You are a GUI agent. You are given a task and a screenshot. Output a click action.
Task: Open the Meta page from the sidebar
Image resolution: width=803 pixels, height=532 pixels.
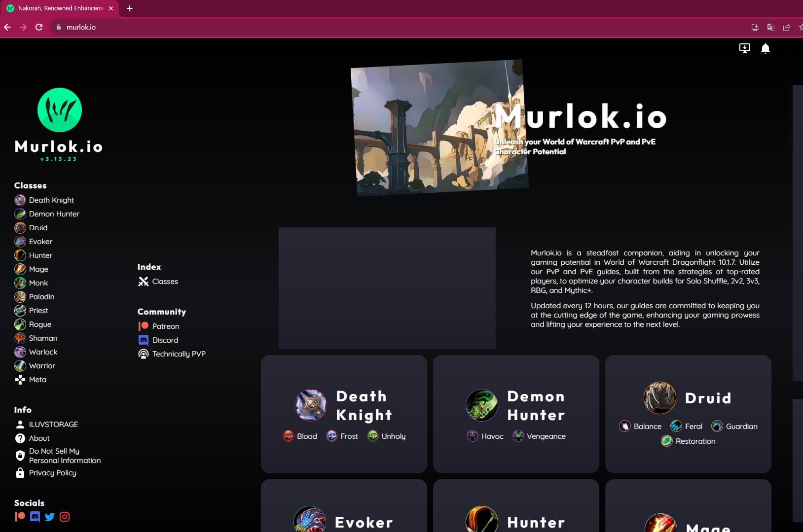click(x=31, y=380)
